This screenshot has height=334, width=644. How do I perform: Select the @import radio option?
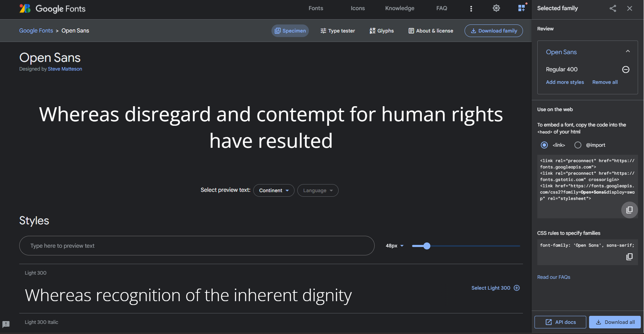pos(578,145)
